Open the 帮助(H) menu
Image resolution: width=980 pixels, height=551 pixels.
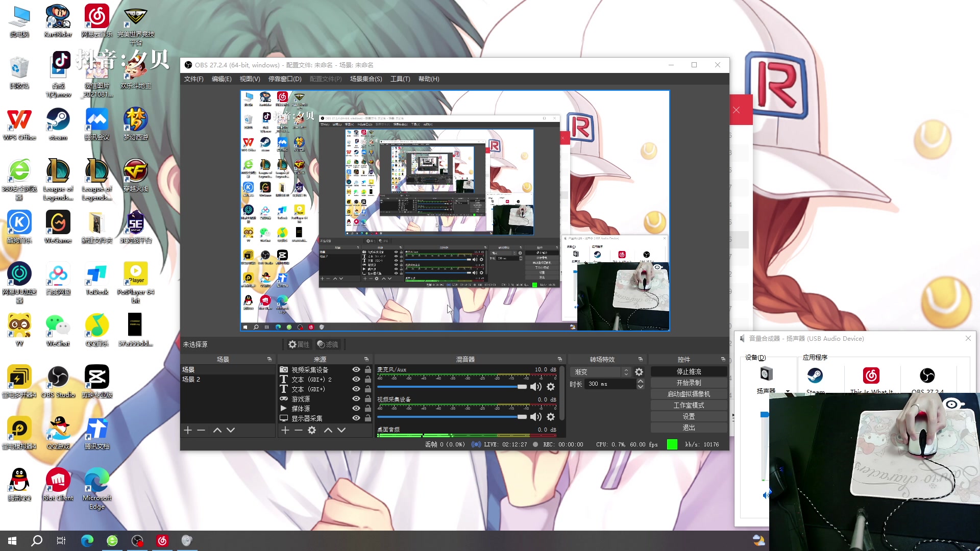click(x=429, y=79)
